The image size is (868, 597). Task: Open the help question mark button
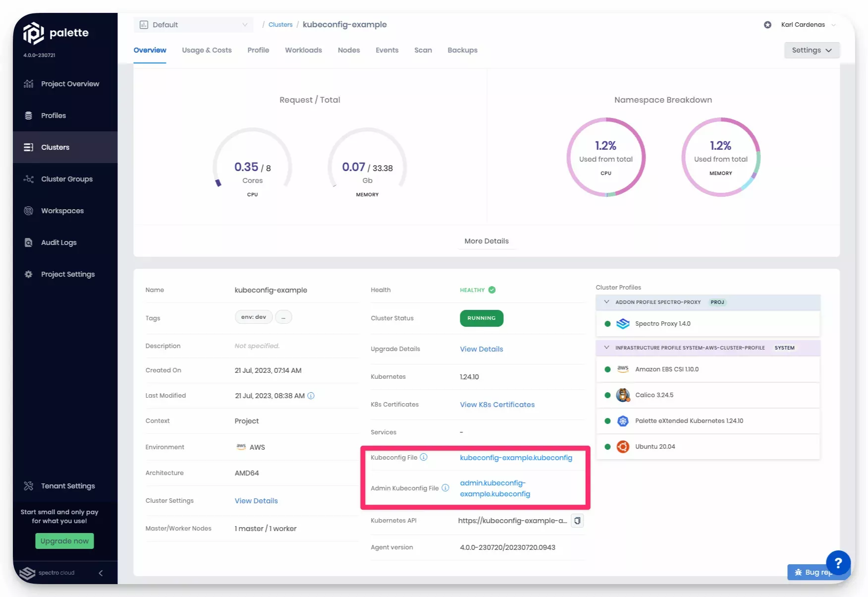838,563
